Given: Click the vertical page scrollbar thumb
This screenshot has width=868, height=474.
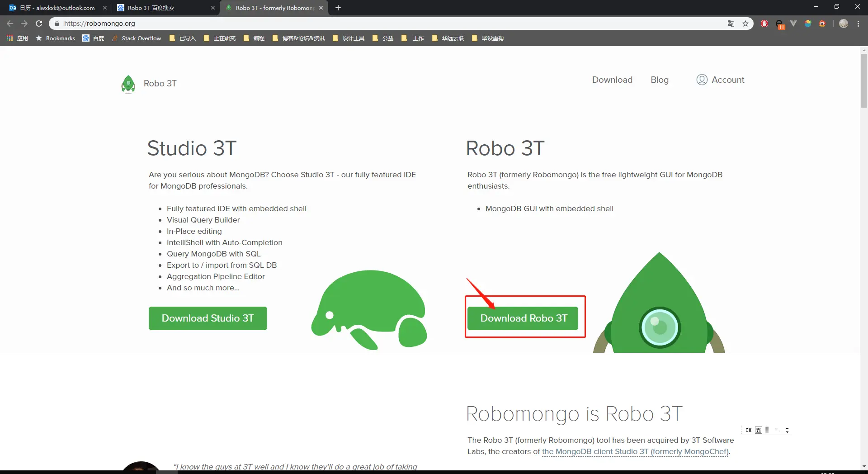Looking at the screenshot, I should [x=864, y=81].
